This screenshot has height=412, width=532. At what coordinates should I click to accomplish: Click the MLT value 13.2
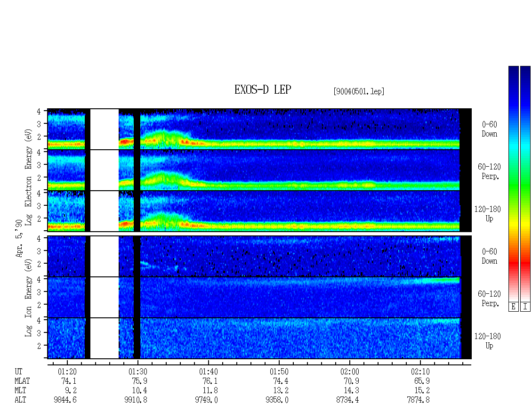click(281, 391)
